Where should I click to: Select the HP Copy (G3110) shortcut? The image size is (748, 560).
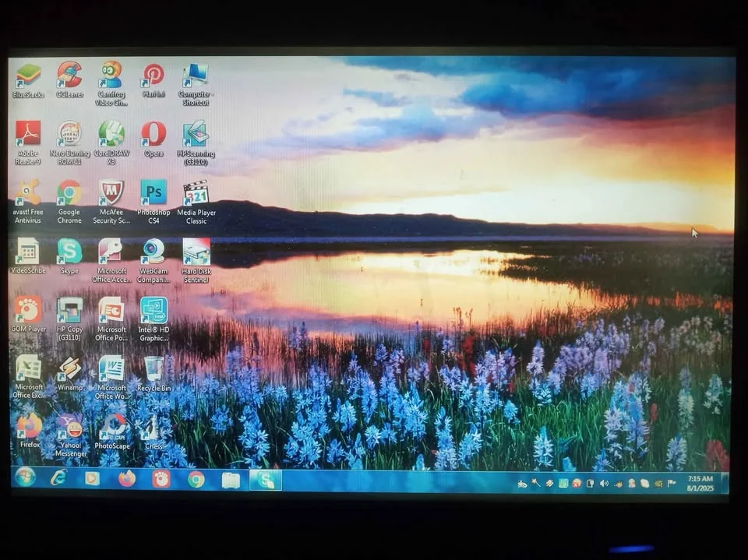(69, 319)
